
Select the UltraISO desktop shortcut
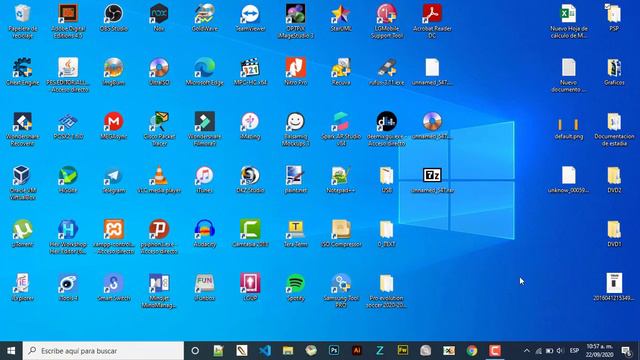tap(159, 71)
